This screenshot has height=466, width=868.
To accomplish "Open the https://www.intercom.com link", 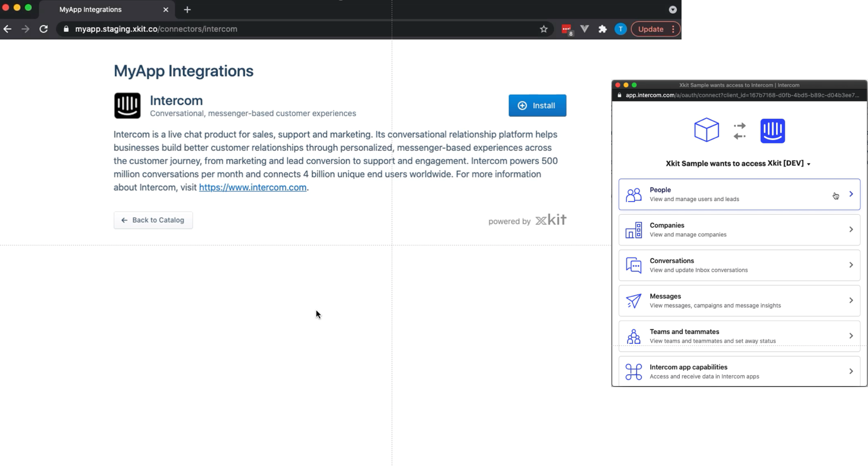I will coord(252,188).
